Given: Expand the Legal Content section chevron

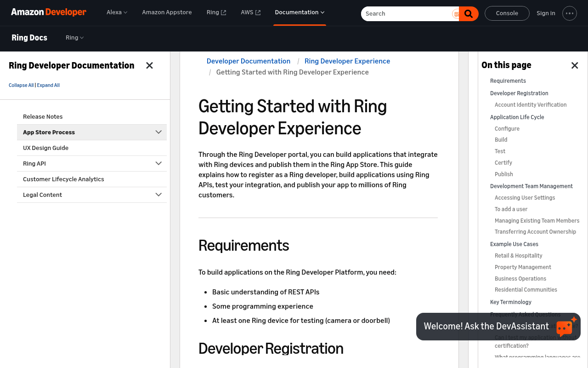Looking at the screenshot, I should coord(158,195).
